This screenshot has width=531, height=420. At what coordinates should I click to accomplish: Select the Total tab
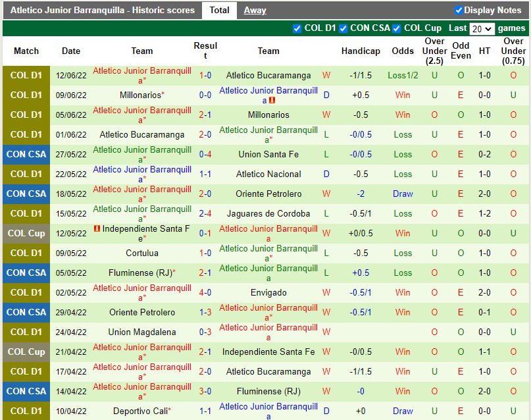(x=219, y=10)
